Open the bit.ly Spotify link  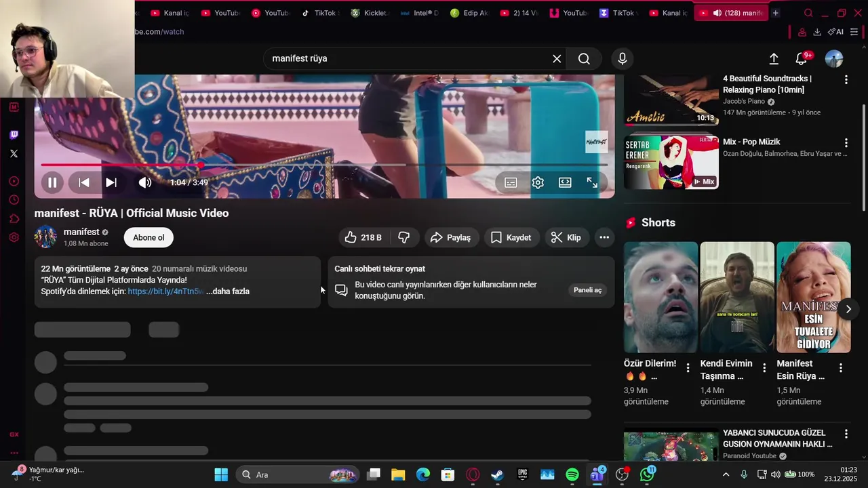click(165, 291)
